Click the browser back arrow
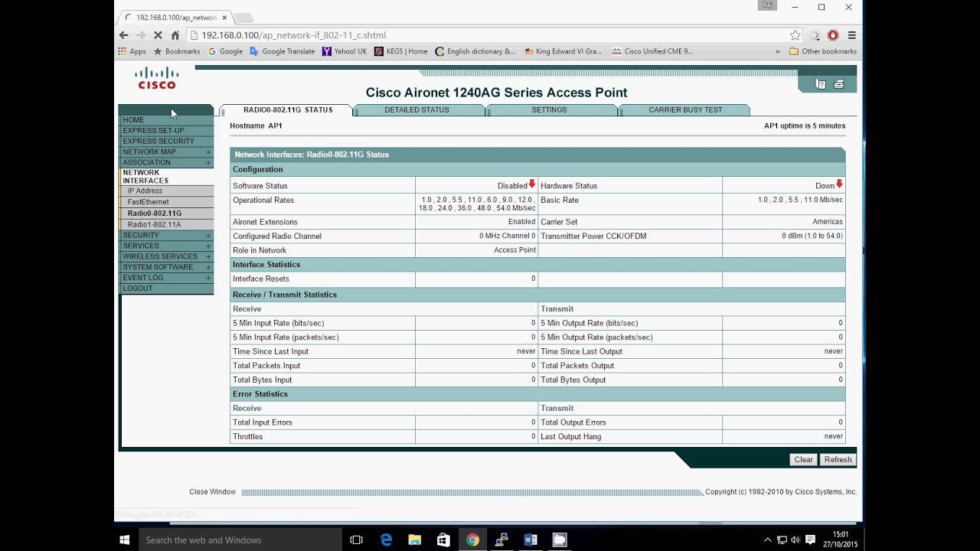 pos(124,35)
